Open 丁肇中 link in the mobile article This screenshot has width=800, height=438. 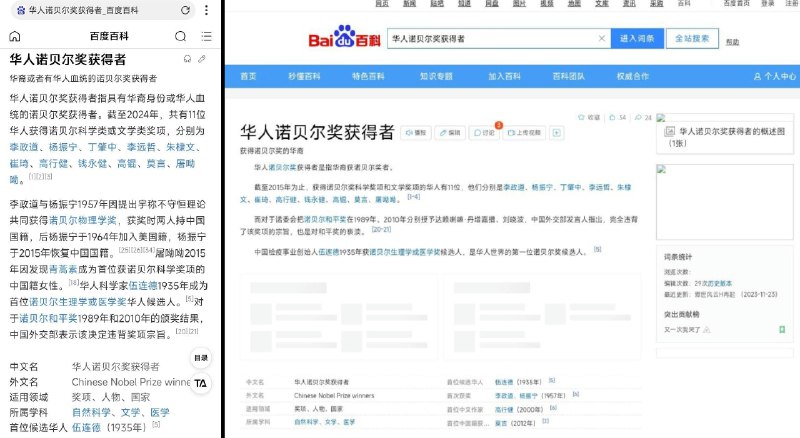[x=102, y=147]
